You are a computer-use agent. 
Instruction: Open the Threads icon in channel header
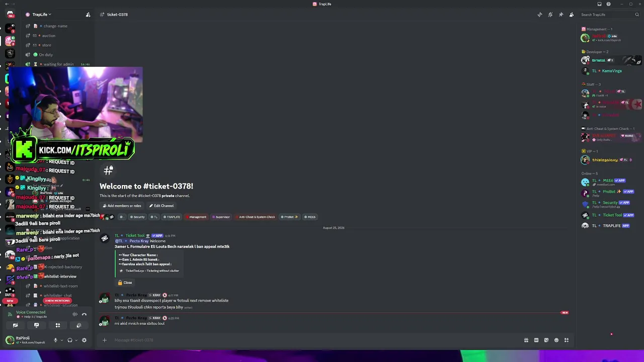(540, 15)
